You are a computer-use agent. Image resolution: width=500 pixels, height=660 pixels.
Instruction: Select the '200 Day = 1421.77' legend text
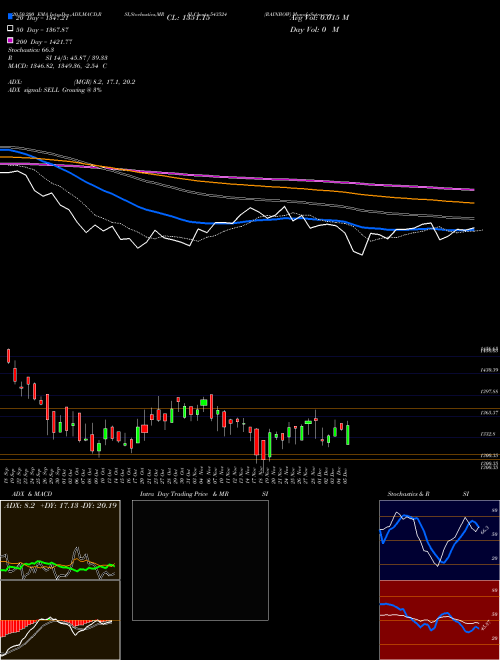(x=44, y=42)
